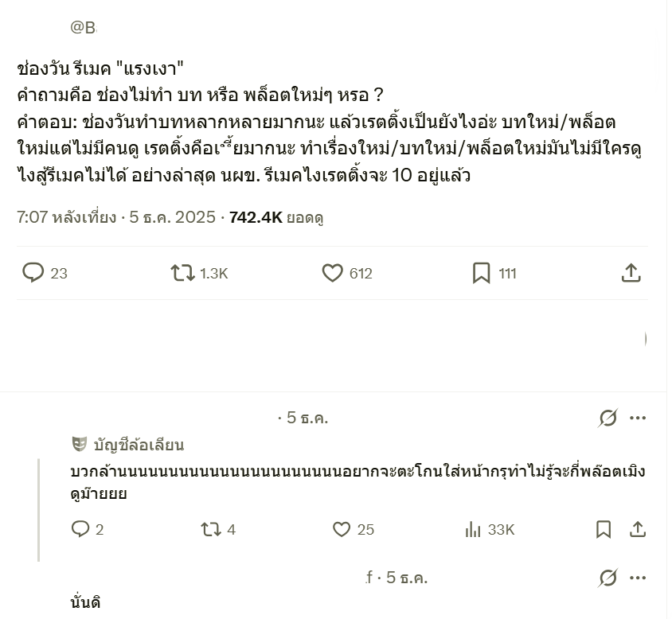This screenshot has height=619, width=672.
Task: Open more options on the first reply
Action: (638, 418)
